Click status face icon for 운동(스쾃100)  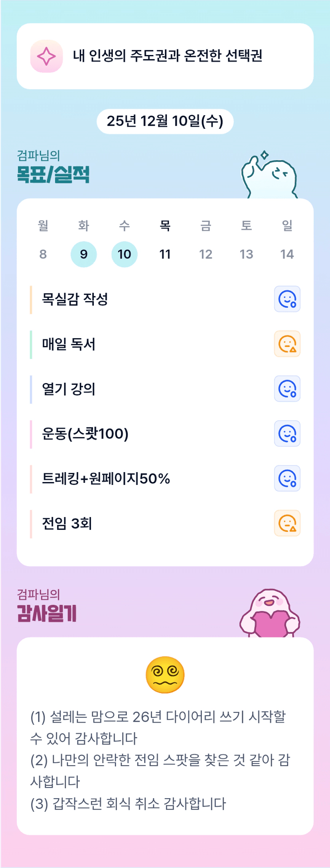point(287,433)
